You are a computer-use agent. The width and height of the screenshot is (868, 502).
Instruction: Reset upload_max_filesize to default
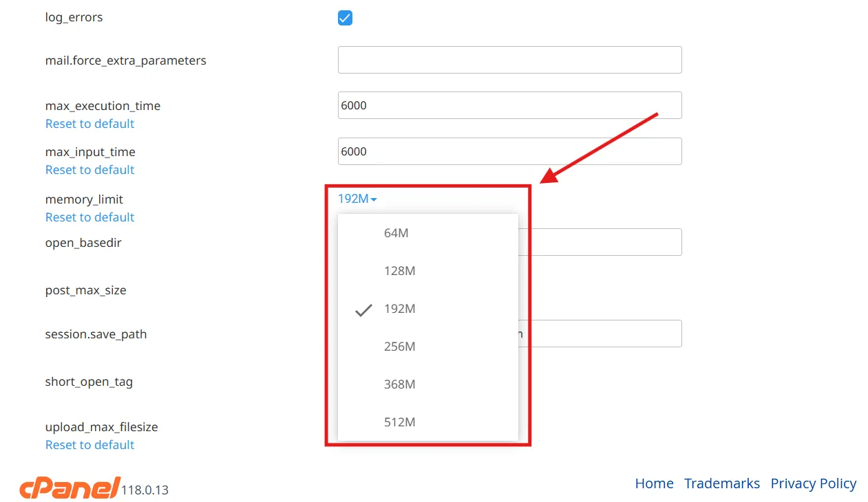[89, 445]
